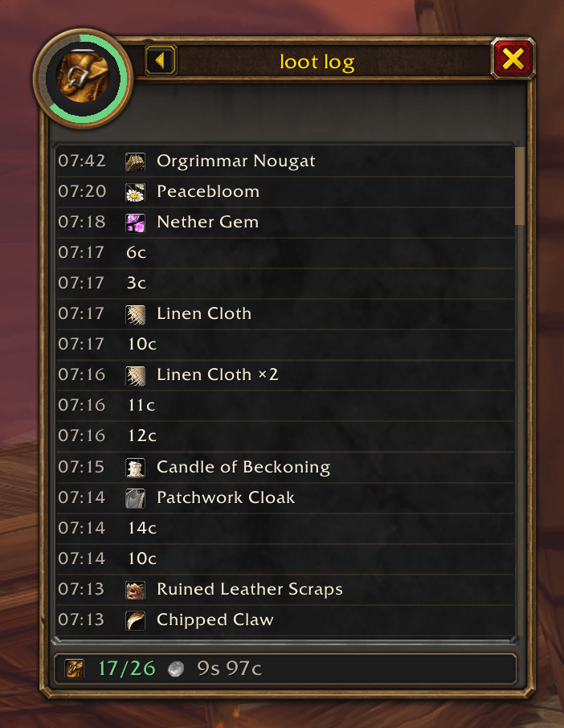Viewport: 564px width, 728px height.
Task: Click the 12c money entry row
Action: point(284,436)
